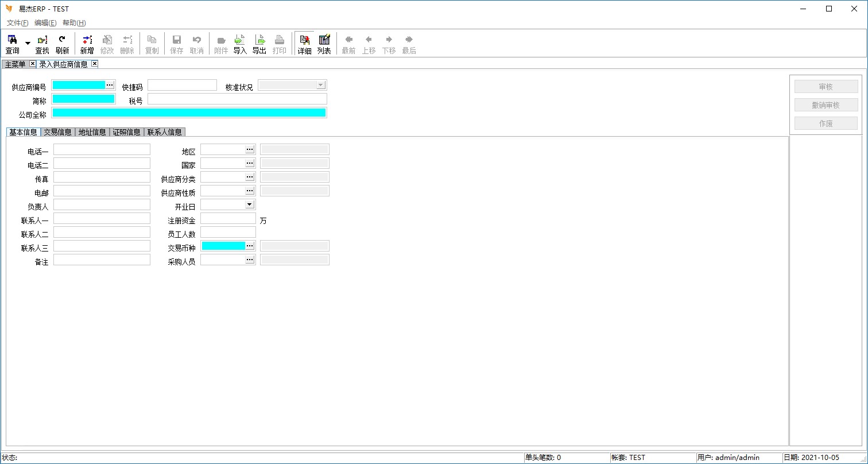Image resolution: width=868 pixels, height=464 pixels.
Task: Switch to 详细 (Detail) view
Action: 304,44
